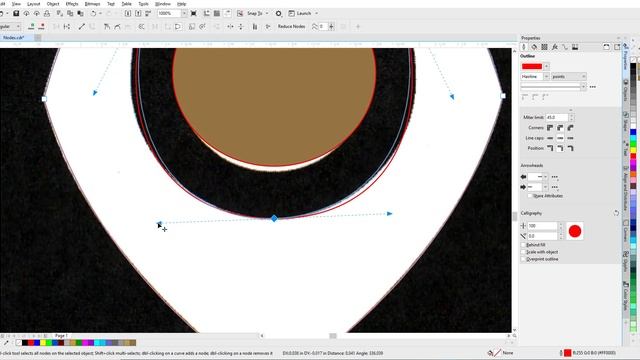The image size is (640, 360).
Task: Pick the yellow swatch in the document palette
Action: pos(43,343)
